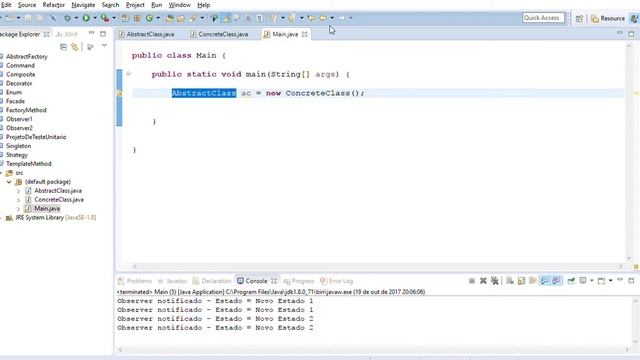Click the New Java Class green C icon

pos(149,18)
